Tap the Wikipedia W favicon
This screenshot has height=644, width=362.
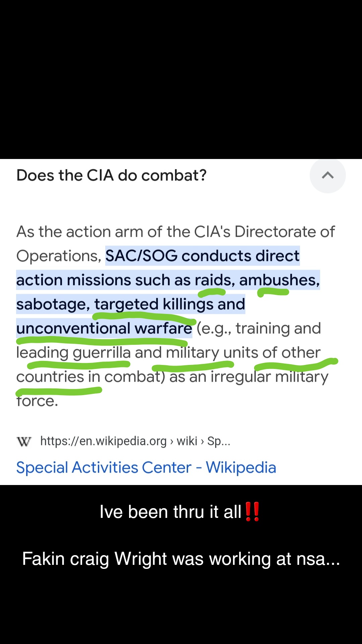coord(24,441)
